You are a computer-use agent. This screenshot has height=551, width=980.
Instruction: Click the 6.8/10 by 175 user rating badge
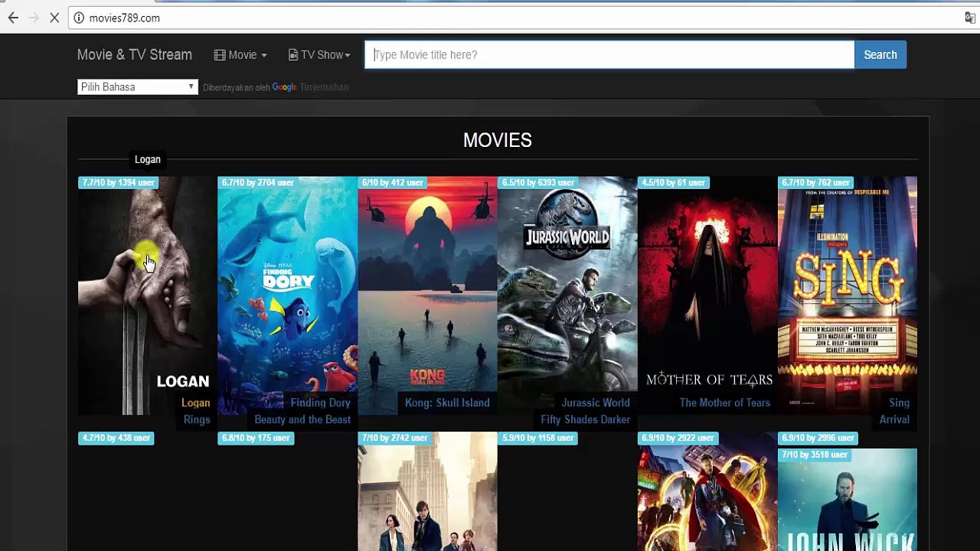click(x=256, y=438)
